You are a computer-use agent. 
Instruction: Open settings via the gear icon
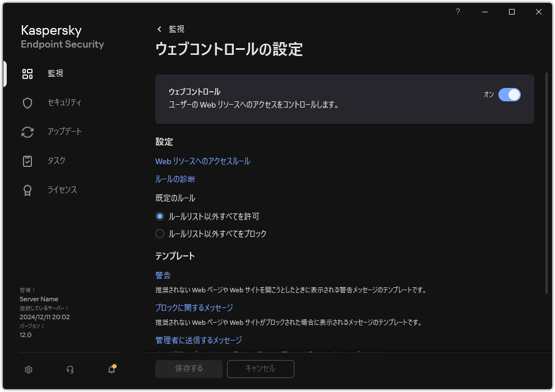click(29, 370)
